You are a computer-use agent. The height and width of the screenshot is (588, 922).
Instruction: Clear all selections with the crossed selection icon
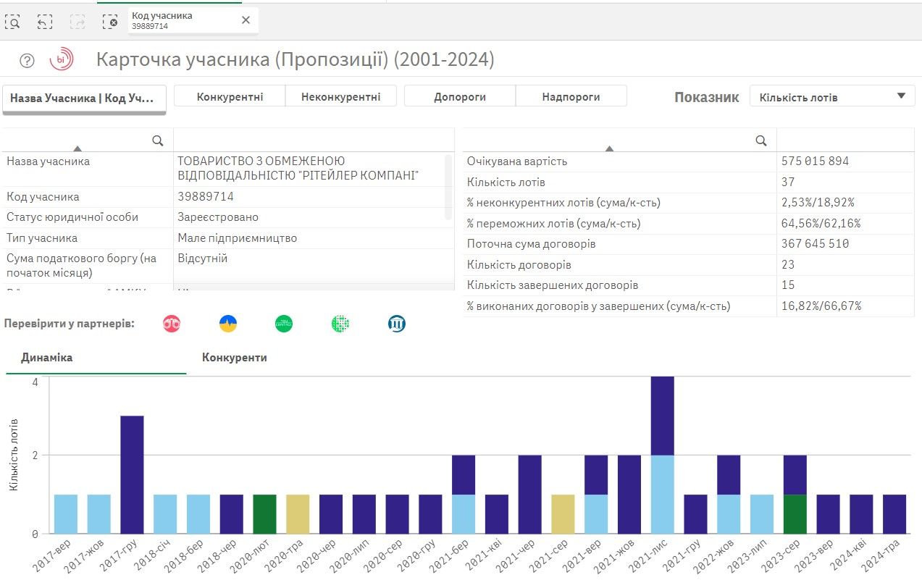click(x=112, y=21)
